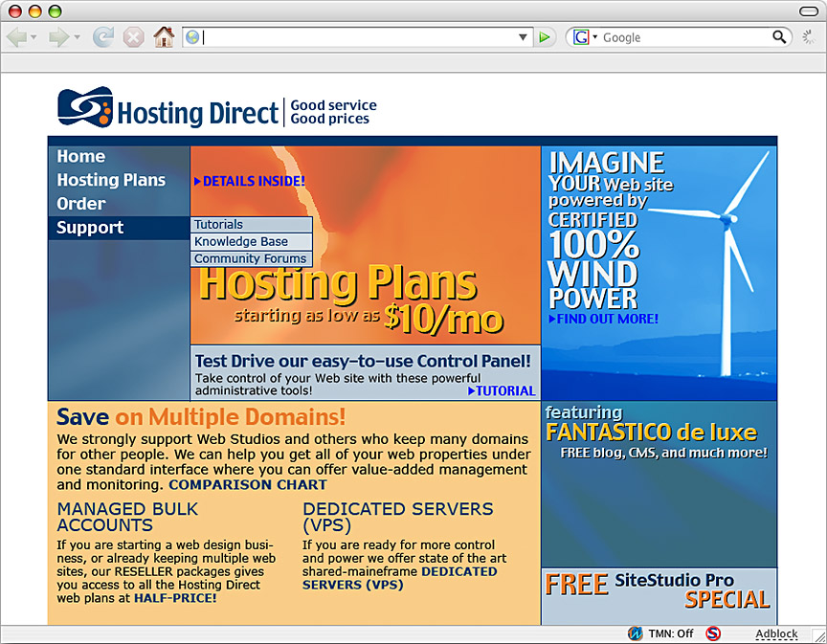This screenshot has width=827, height=644.
Task: Select the Support navigation item
Action: [x=120, y=228]
